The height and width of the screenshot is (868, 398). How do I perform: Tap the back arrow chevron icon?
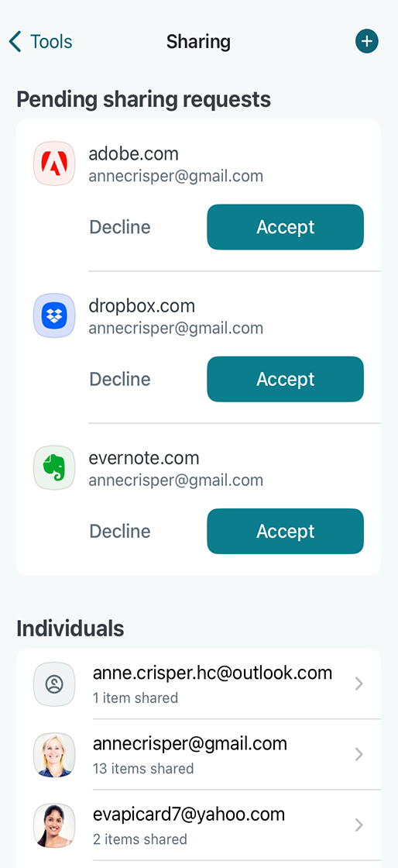click(15, 42)
